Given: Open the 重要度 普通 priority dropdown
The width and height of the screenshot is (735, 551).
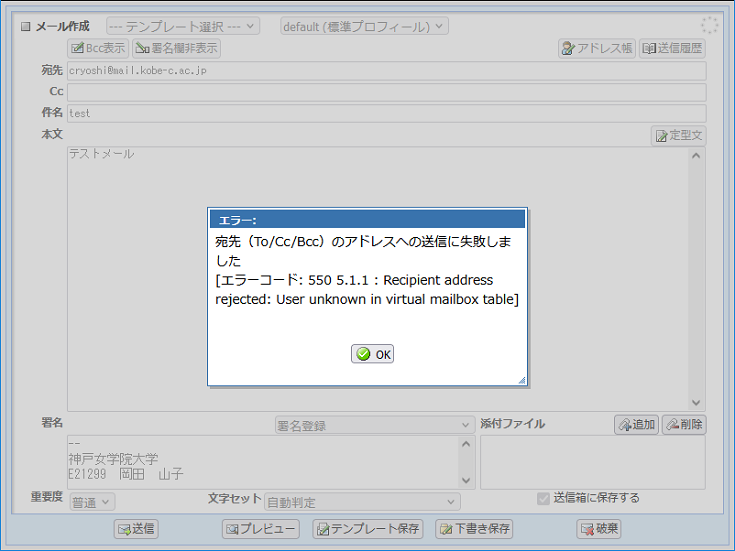Looking at the screenshot, I should pyautogui.click(x=92, y=502).
